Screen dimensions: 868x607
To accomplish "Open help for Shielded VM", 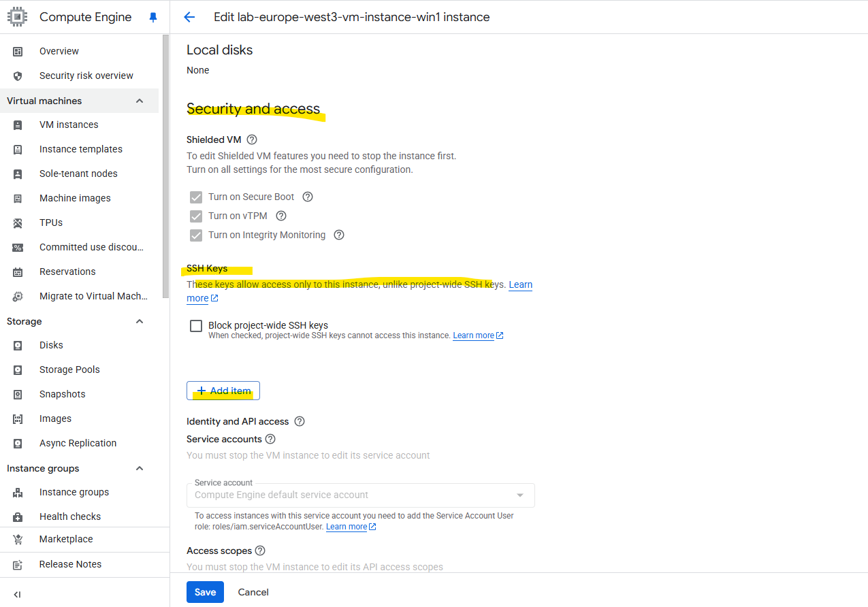I will pos(252,140).
